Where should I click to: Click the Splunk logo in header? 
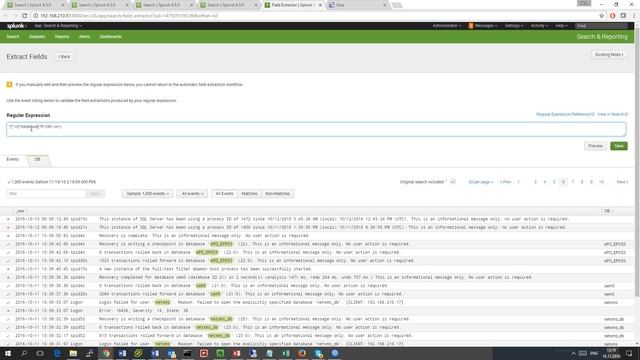pos(16,26)
